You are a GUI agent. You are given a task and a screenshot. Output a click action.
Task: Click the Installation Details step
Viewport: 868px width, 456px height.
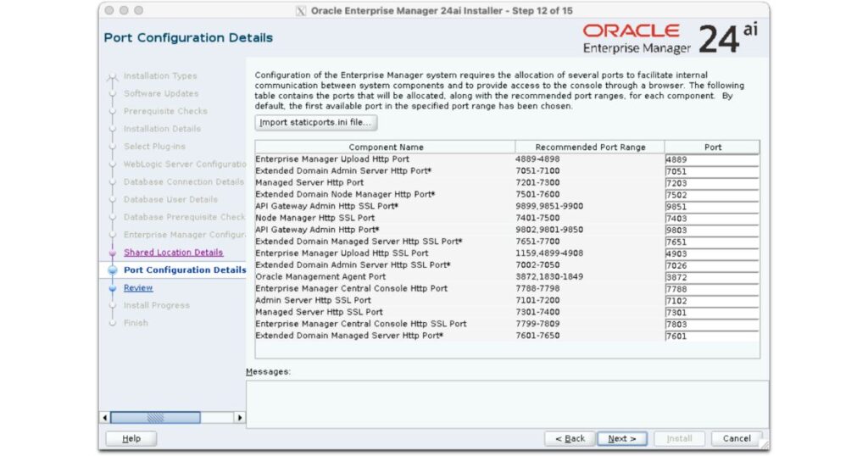coord(162,129)
